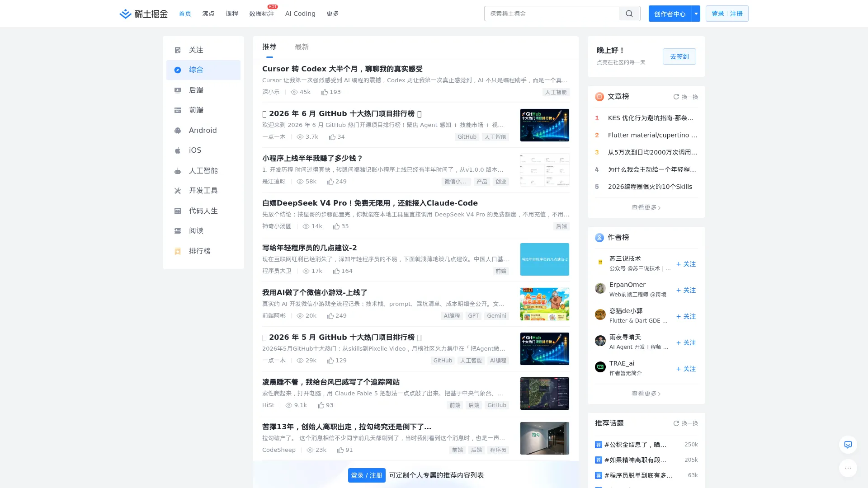Select the 后端 sidebar icon

pyautogui.click(x=178, y=90)
